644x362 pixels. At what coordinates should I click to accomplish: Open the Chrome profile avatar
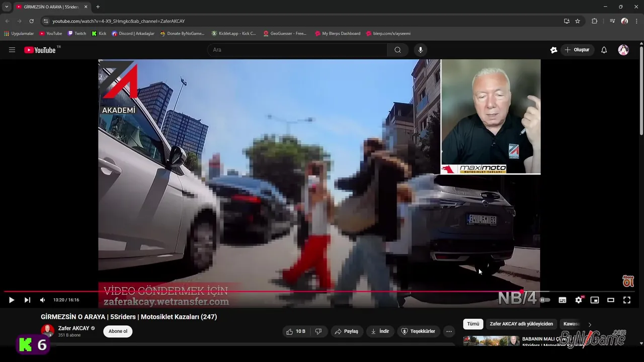624,21
